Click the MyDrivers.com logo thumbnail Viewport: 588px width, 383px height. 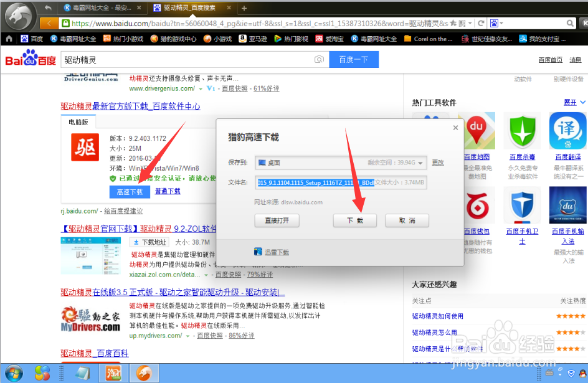91,319
